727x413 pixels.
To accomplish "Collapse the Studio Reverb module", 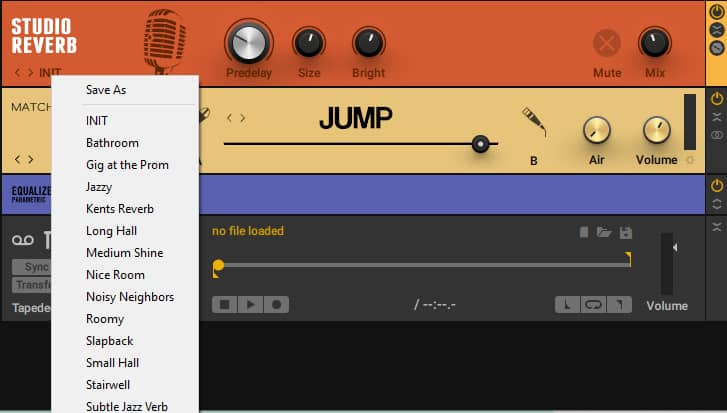I will click(x=716, y=30).
